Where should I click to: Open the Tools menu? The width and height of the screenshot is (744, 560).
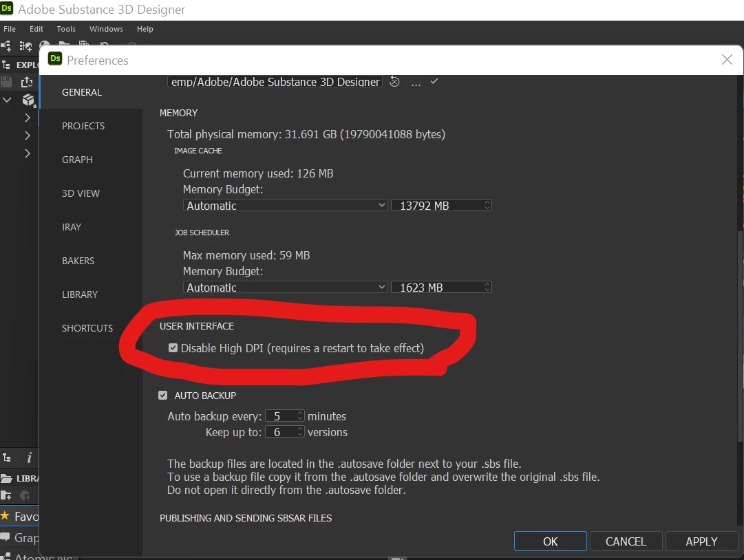tap(66, 29)
